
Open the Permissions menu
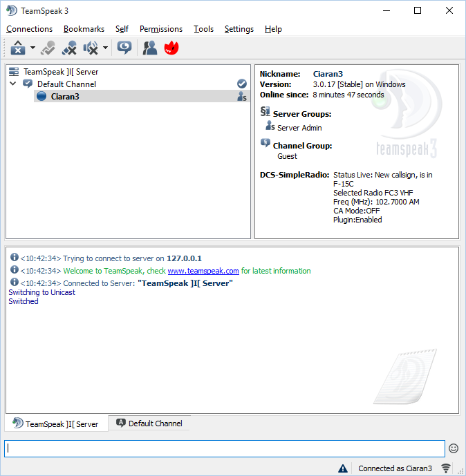click(x=161, y=29)
